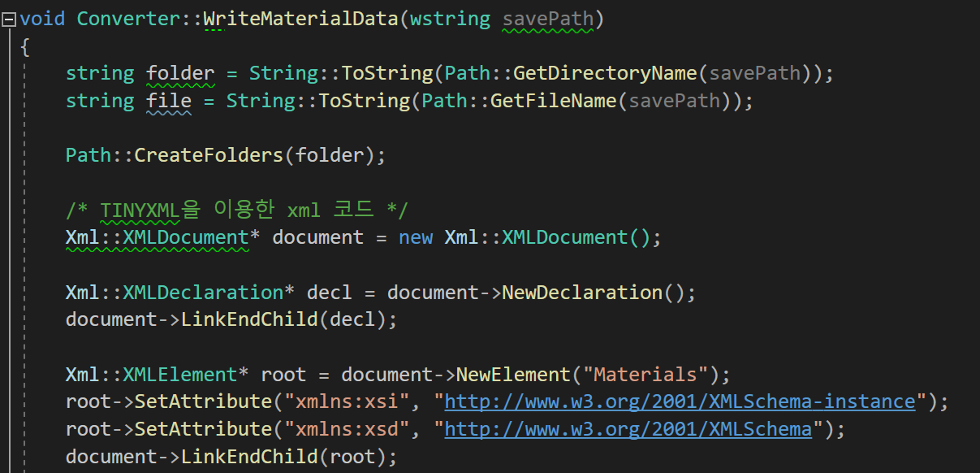Open the XMLSchema-instance URL link
Viewport: 980px width, 473px height.
[680, 401]
